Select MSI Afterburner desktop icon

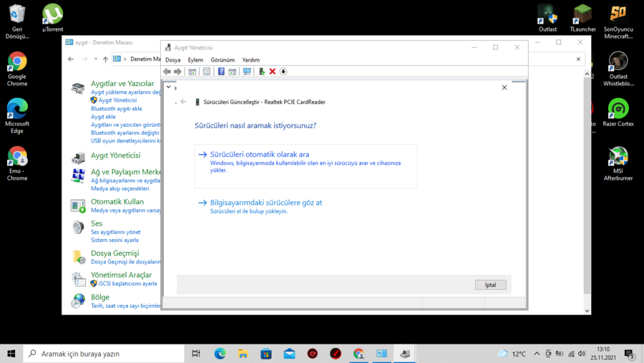click(618, 164)
